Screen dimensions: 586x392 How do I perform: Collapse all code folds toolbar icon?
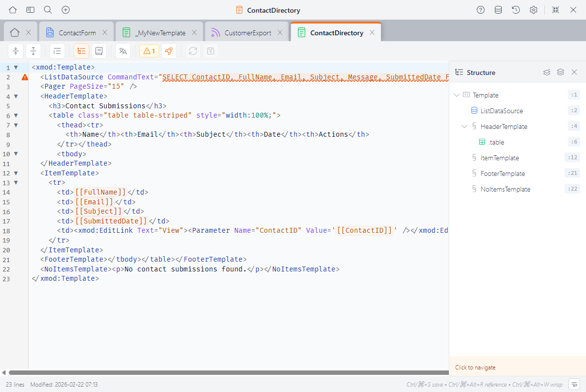point(16,51)
